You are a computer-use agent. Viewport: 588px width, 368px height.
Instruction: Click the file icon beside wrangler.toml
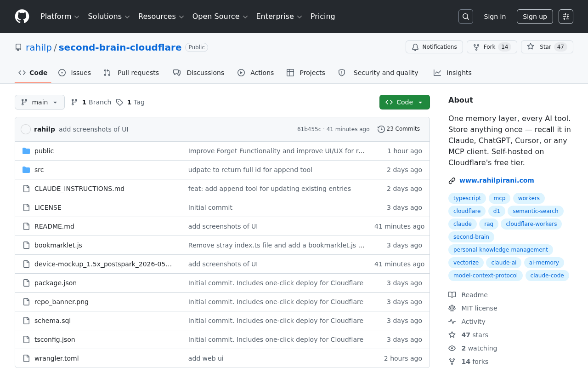(x=26, y=358)
